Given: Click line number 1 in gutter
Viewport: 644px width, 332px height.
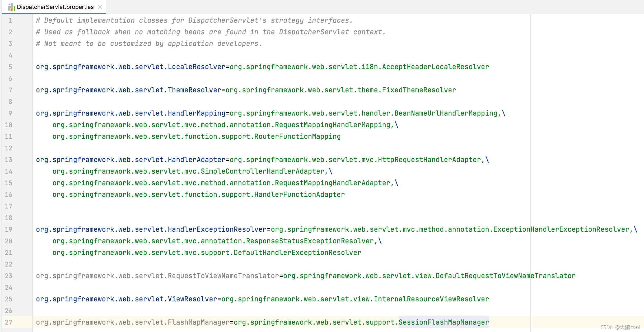Looking at the screenshot, I should [x=10, y=21].
